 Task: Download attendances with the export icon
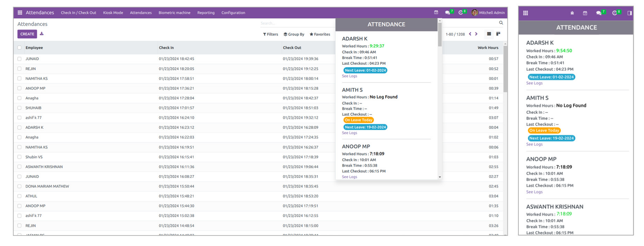click(42, 34)
